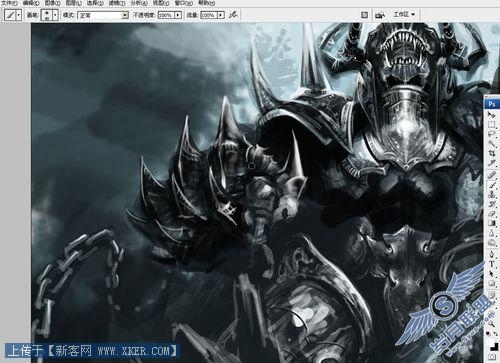500x363 pixels.
Task: Click the background color swatch
Action: coord(495,347)
